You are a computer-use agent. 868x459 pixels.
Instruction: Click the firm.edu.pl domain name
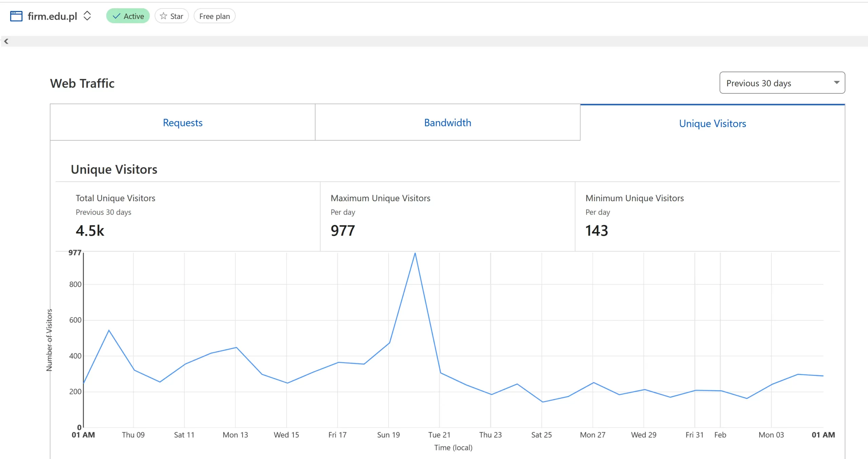tap(52, 16)
